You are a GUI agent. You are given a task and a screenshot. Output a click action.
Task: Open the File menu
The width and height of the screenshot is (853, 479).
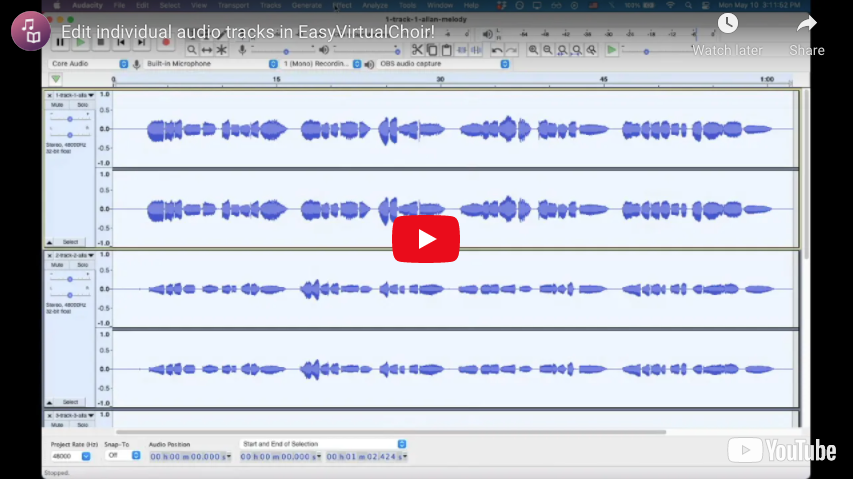tap(119, 5)
